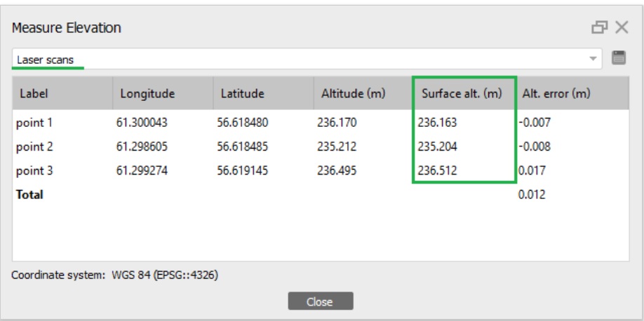Click the save/export icon beside the dropdown
The height and width of the screenshot is (321, 644).
click(x=618, y=58)
